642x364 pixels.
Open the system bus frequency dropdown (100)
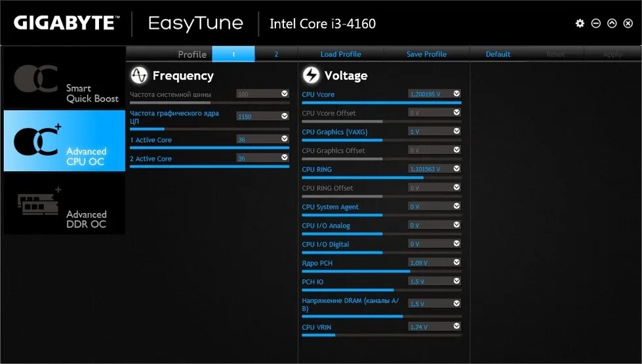tap(285, 94)
